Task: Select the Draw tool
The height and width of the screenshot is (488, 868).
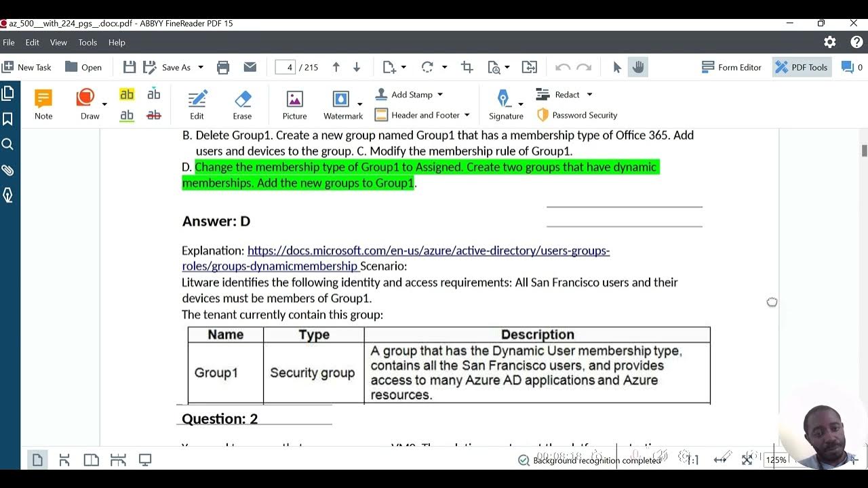Action: pos(88,104)
